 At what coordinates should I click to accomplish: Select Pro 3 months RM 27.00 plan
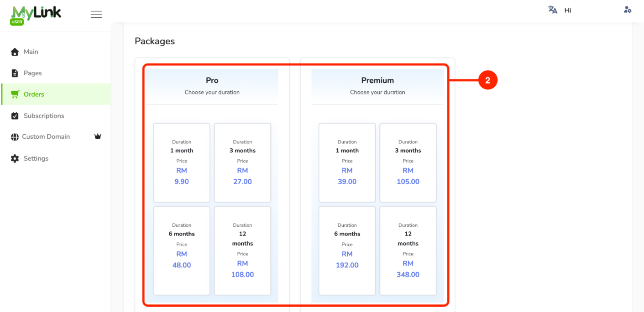tap(243, 163)
